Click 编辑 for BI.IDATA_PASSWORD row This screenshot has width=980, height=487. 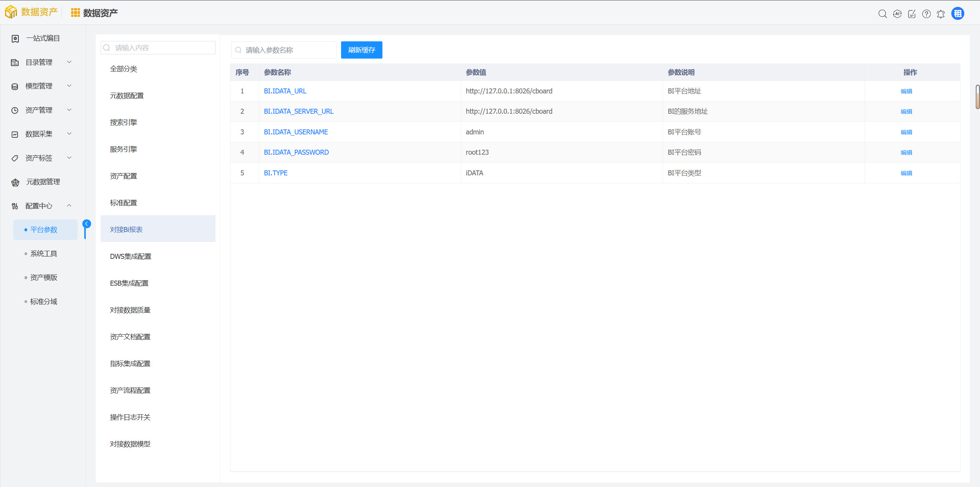906,152
